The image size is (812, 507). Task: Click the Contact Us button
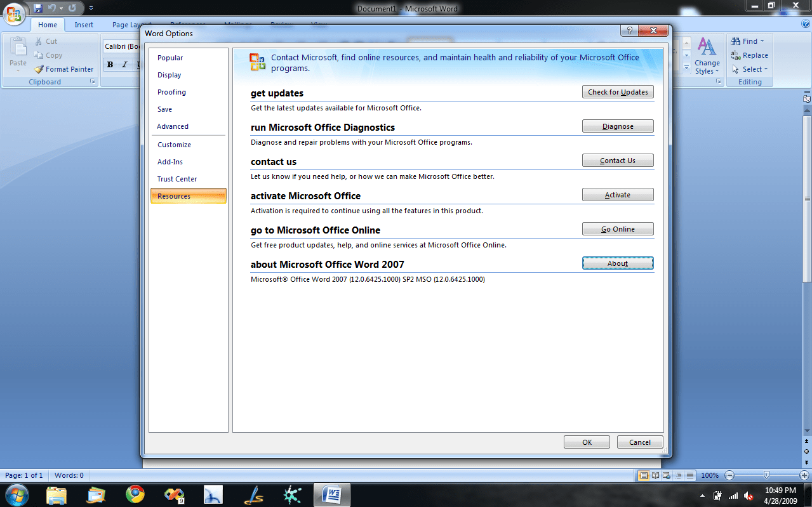(618, 161)
